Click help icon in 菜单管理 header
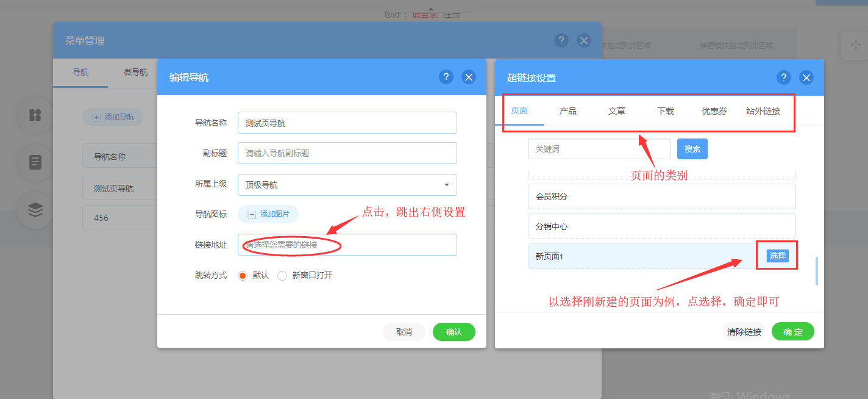Image resolution: width=868 pixels, height=399 pixels. (561, 40)
